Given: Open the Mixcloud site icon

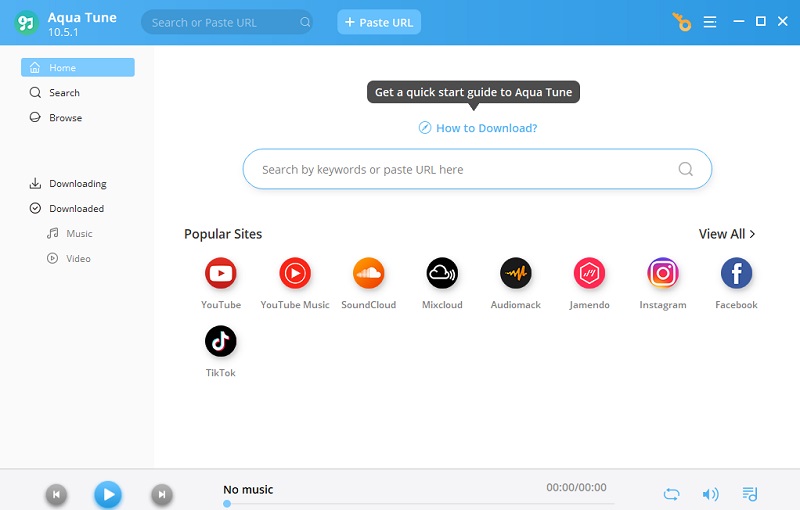Looking at the screenshot, I should 442,273.
